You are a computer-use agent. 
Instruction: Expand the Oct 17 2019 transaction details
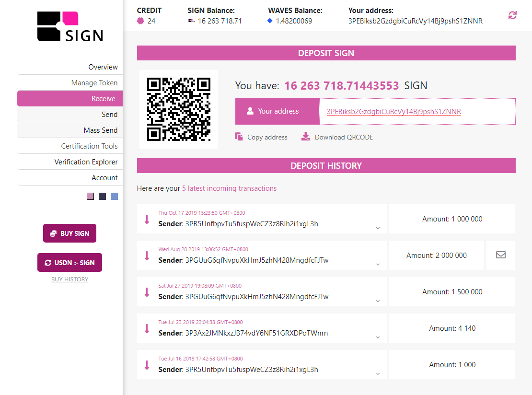point(378,228)
